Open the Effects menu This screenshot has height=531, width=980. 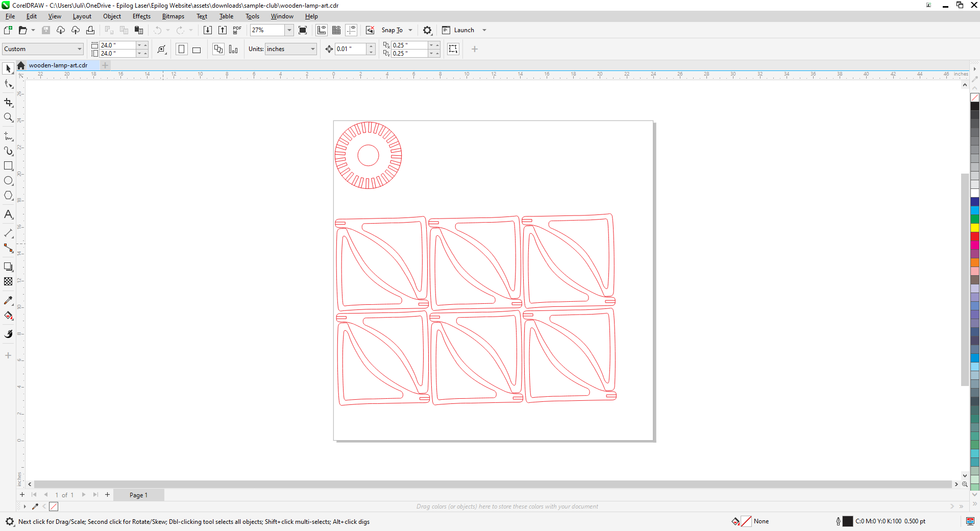[x=141, y=16]
